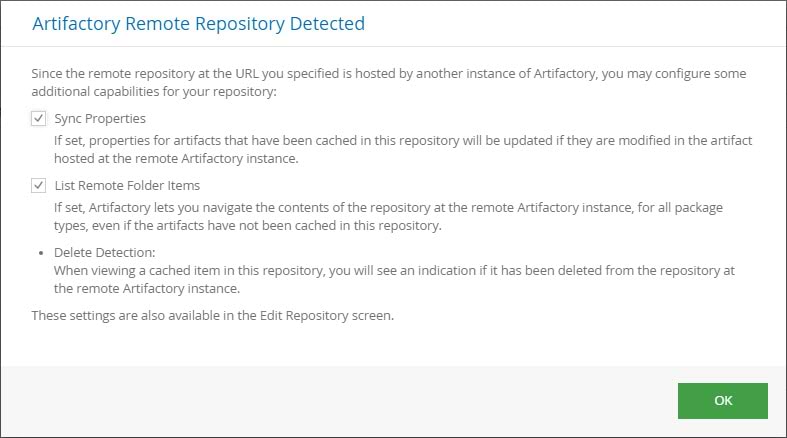Viewport: 787px width, 438px height.
Task: Click the checkmark icon beside List Remote Folder Items
Action: (39, 186)
